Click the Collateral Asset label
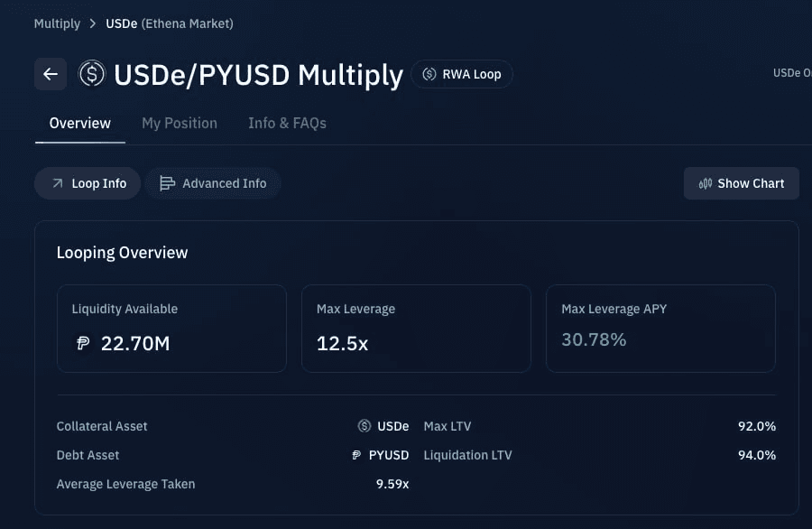Screen dimensions: 812x529 click(x=102, y=426)
